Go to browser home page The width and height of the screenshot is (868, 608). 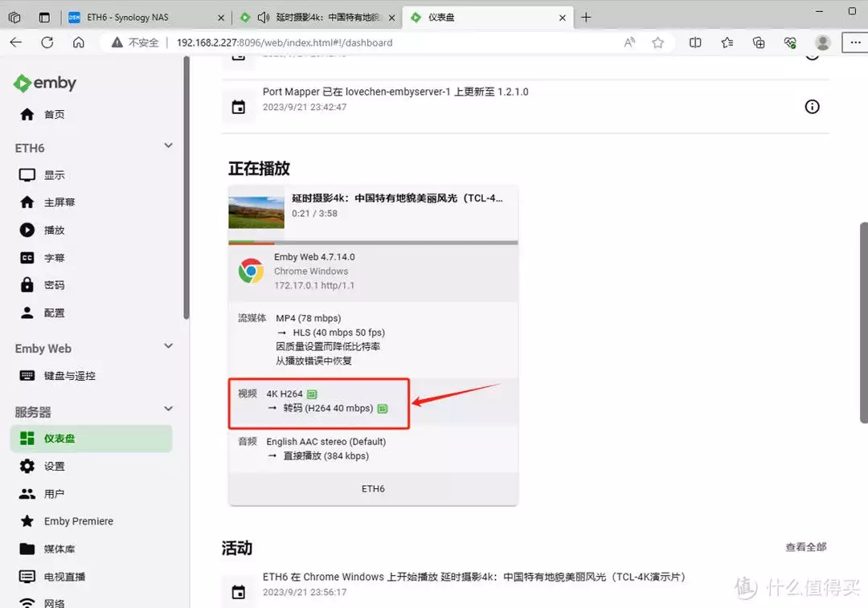pyautogui.click(x=79, y=43)
